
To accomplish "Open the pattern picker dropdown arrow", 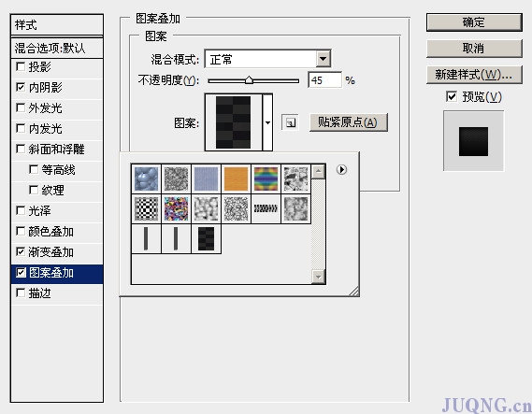I will click(x=267, y=122).
